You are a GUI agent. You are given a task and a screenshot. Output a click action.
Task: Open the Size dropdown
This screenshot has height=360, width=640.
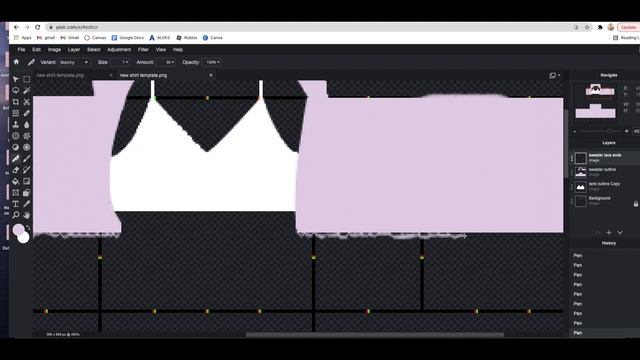(120, 62)
